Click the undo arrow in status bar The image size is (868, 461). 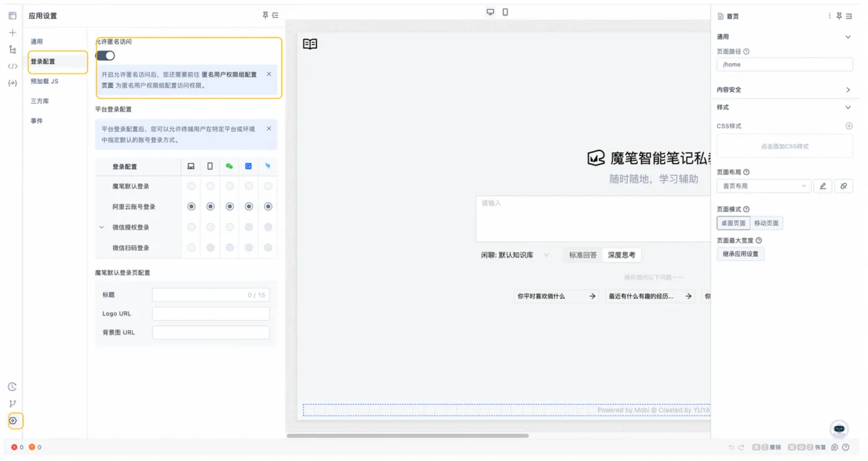pos(732,447)
